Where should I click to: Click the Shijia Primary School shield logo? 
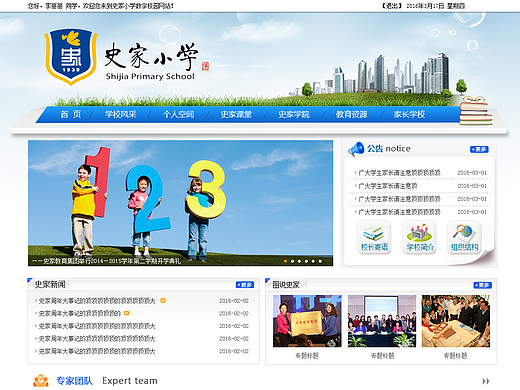(71, 57)
